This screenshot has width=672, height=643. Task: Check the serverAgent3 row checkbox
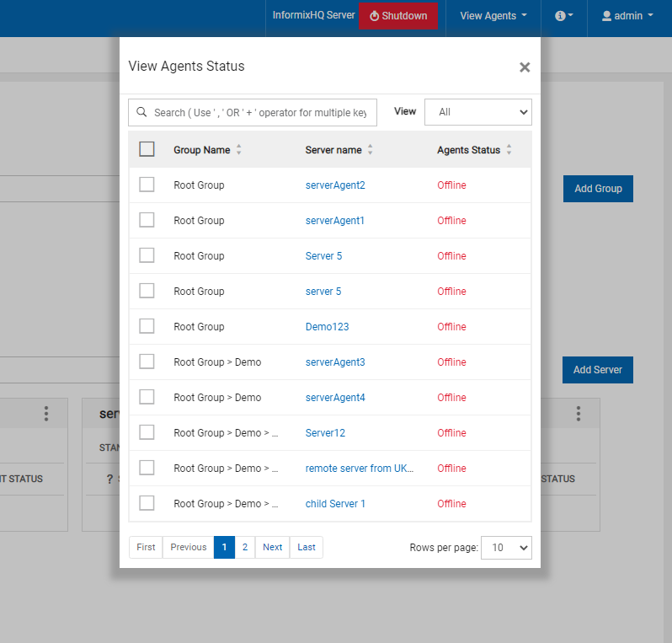[147, 362]
